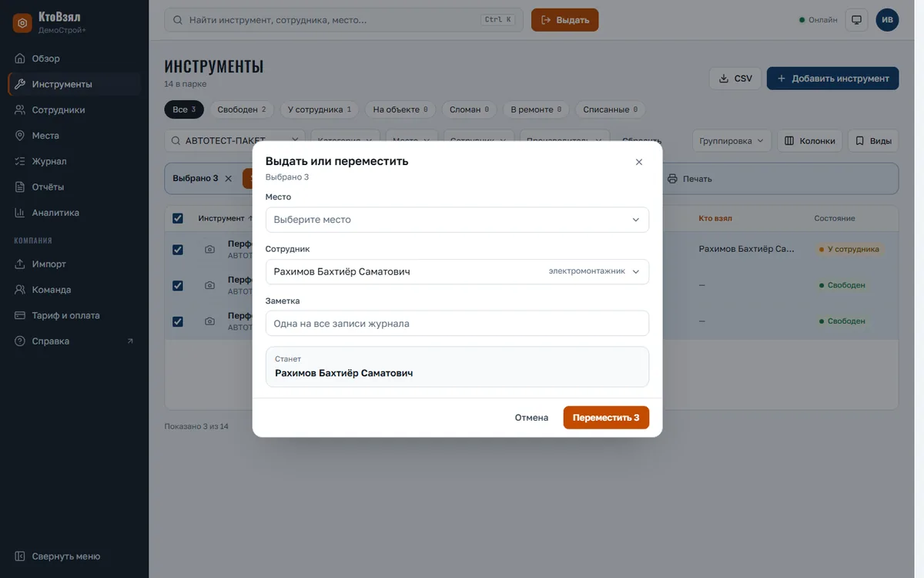Click the Печать print button
Screen dimensions: 924x578
(x=689, y=179)
